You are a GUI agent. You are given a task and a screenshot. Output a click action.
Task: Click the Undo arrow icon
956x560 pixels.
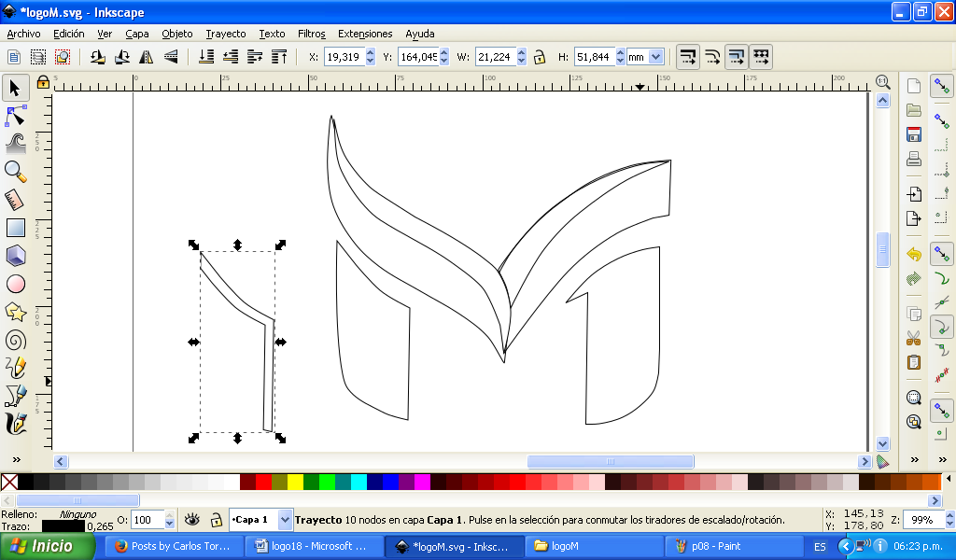[x=914, y=254]
